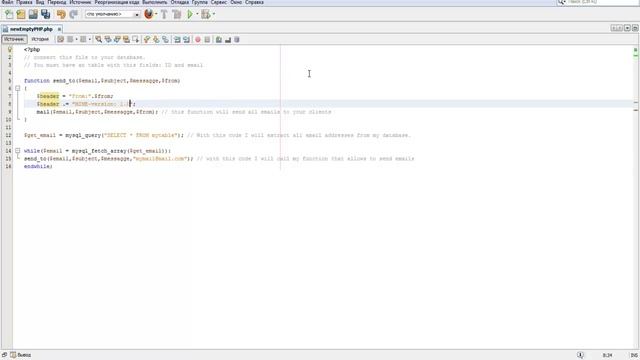Click the Open Project icon

pyautogui.click(x=33, y=14)
